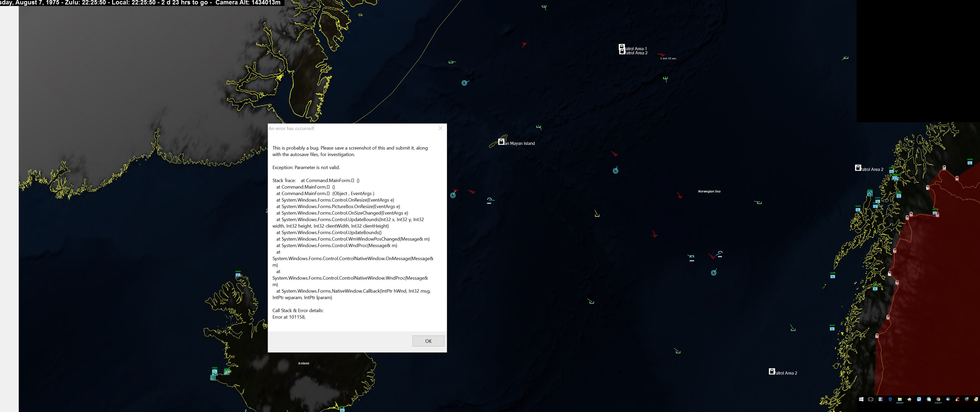Click the 'Iceland' map label
Viewport: 980px width, 412px height.
304,363
